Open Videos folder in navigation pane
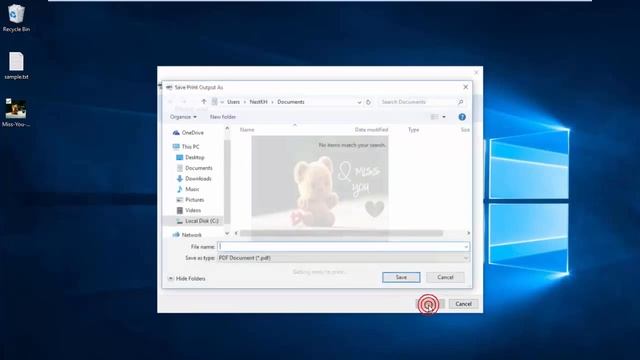640x360 pixels. [193, 210]
